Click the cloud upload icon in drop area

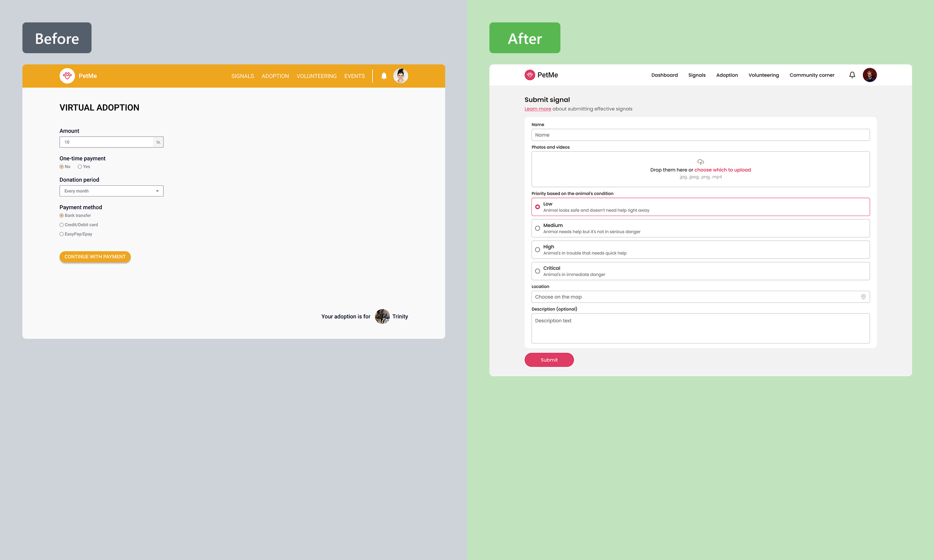coord(700,162)
